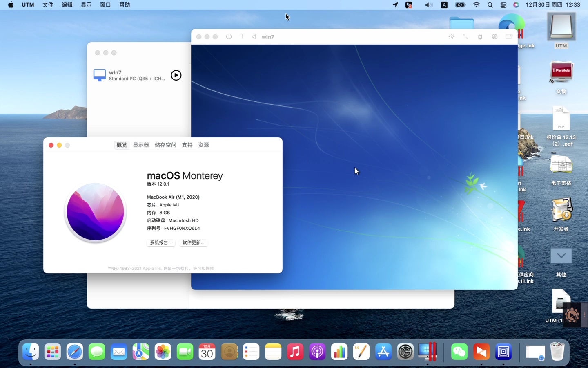Image resolution: width=588 pixels, height=368 pixels.
Task: Click the resize display arrows icon in win7 toolbar
Action: click(465, 37)
